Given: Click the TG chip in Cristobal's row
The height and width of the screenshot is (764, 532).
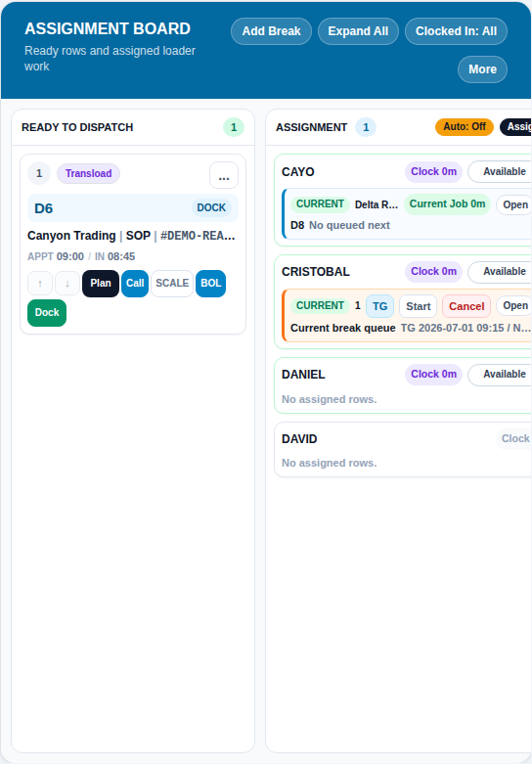Looking at the screenshot, I should [x=380, y=306].
